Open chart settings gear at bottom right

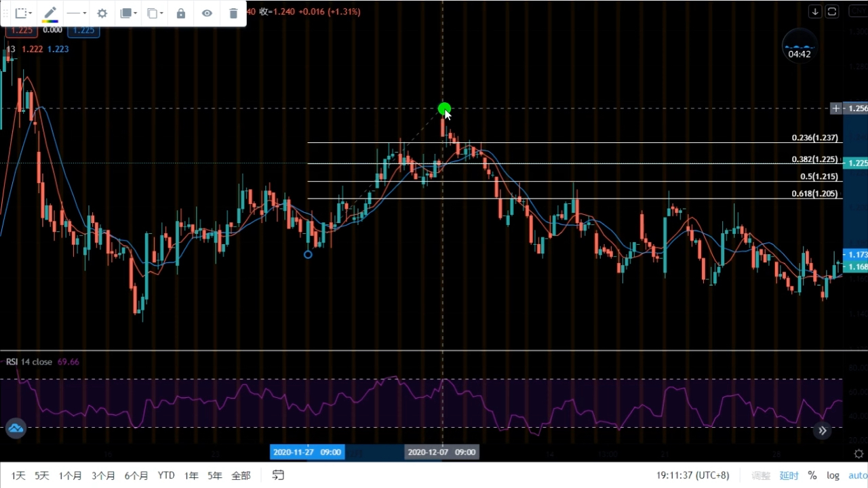point(859,453)
